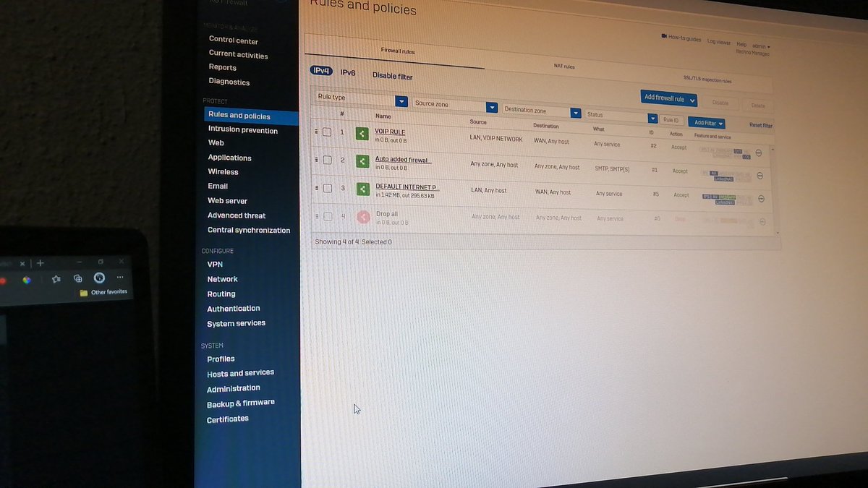Click the Edge profile avatar in laptop browser

(x=99, y=278)
